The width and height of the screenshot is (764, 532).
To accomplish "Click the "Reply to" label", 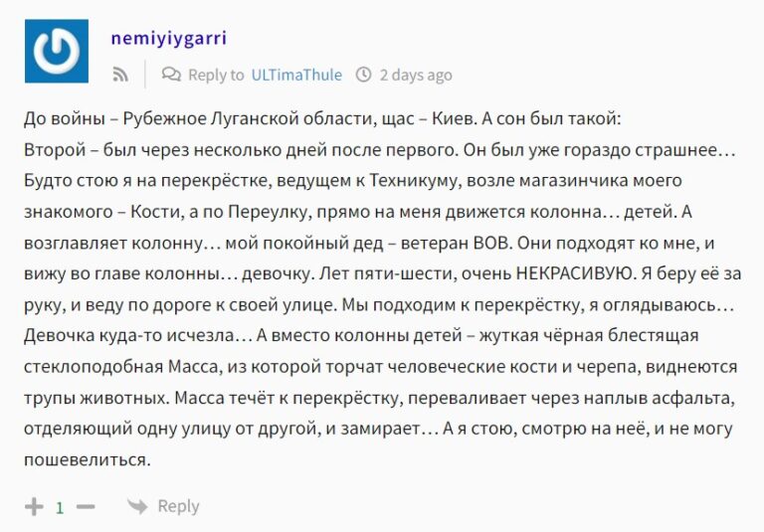I will [x=216, y=75].
